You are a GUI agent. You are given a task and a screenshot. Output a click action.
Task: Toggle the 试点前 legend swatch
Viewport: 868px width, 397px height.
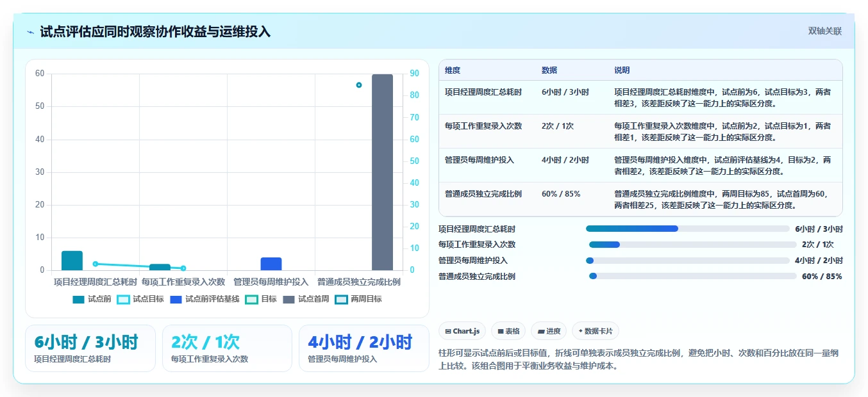pyautogui.click(x=79, y=299)
